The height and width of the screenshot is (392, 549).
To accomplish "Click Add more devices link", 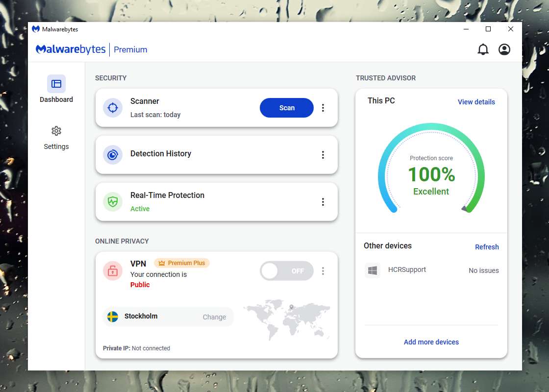I will click(x=431, y=342).
